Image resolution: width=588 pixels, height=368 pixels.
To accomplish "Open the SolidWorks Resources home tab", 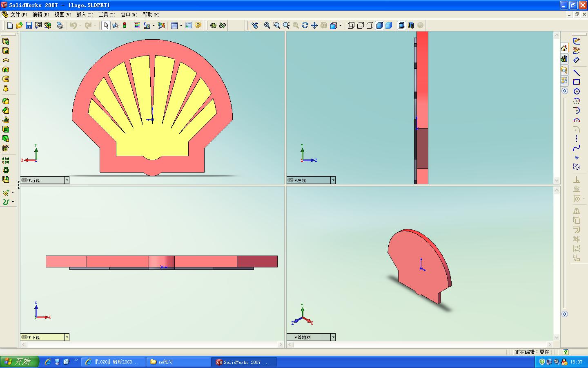I will 564,48.
